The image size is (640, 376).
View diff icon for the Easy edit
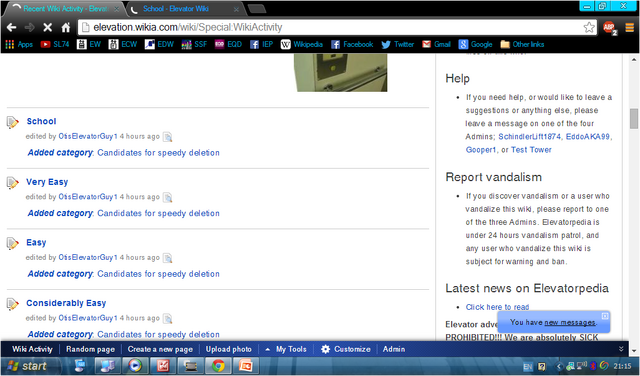167,258
